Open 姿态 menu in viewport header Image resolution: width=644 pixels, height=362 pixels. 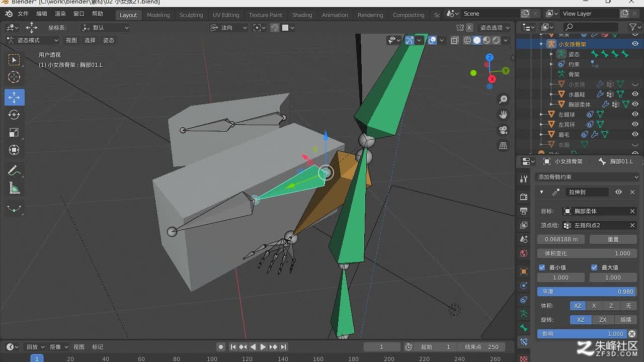click(x=109, y=40)
